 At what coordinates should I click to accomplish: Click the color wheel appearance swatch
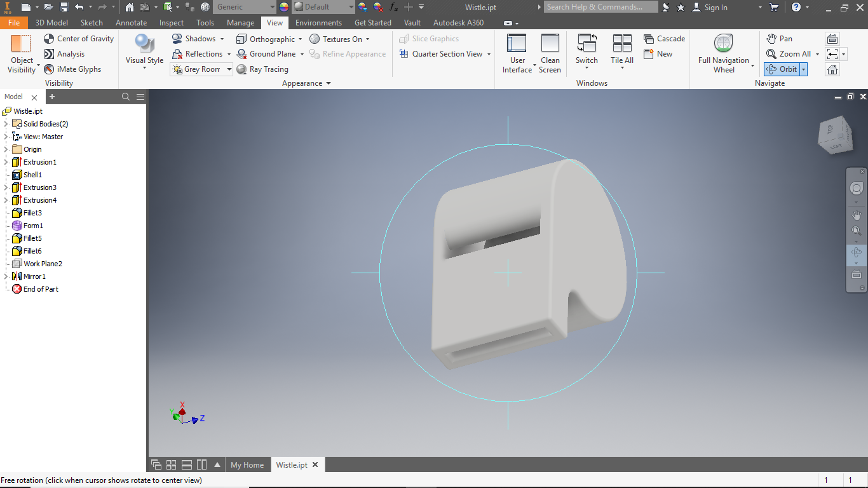click(283, 7)
